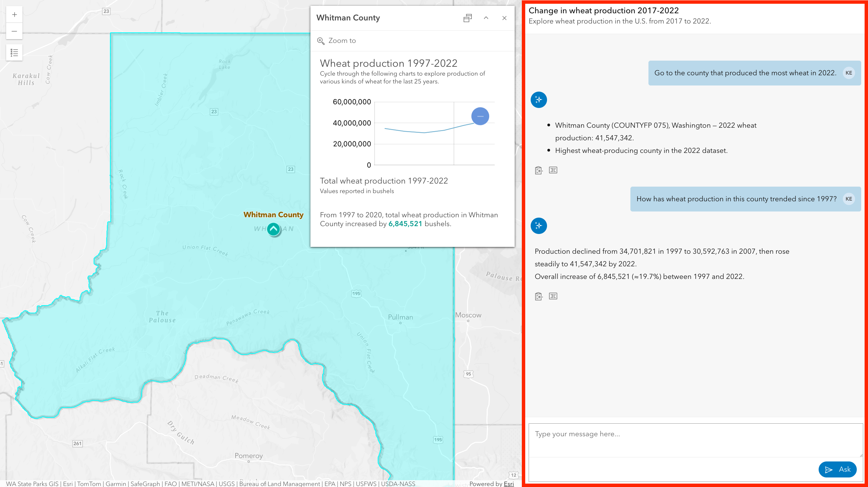Advance the chart with the up arrow marker
The height and width of the screenshot is (487, 868).
pyautogui.click(x=273, y=229)
